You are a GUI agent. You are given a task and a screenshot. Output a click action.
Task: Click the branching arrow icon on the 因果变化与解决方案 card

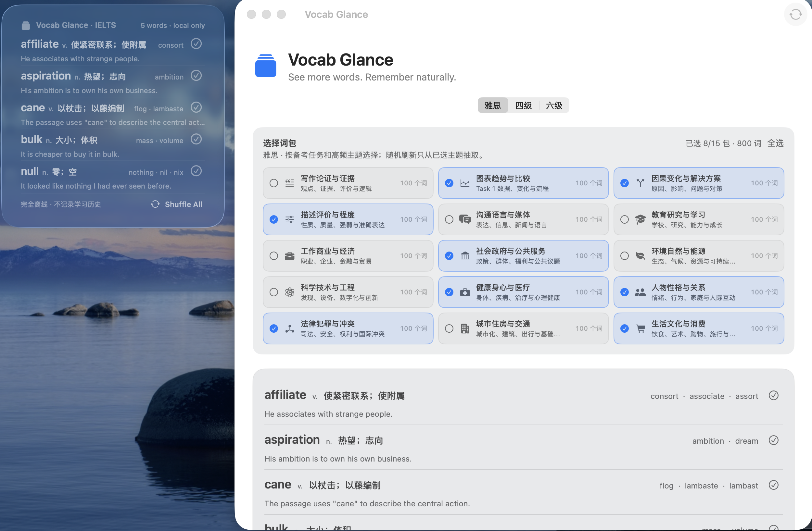point(640,183)
